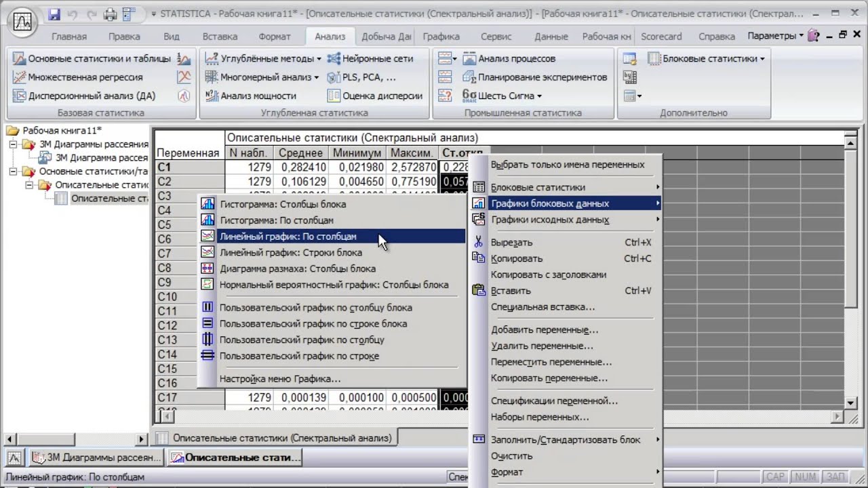868x488 pixels.
Task: Choose Копировать с заголовками menu entry
Action: [548, 274]
